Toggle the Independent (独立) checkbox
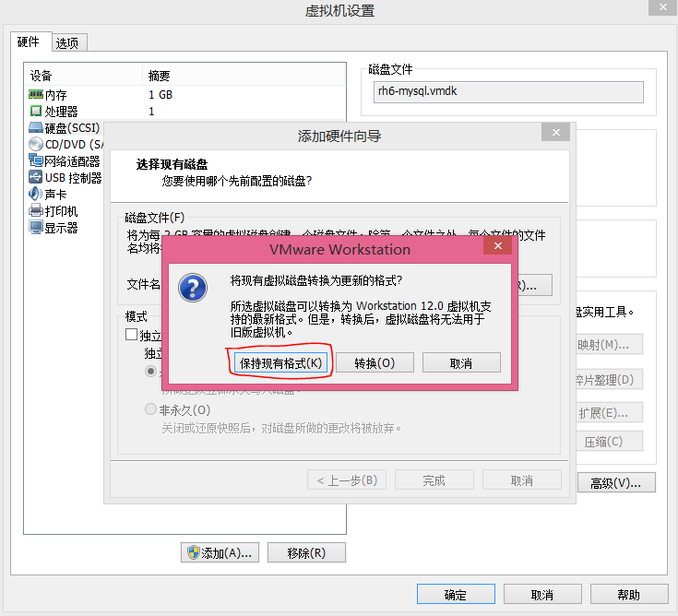 coord(131,335)
